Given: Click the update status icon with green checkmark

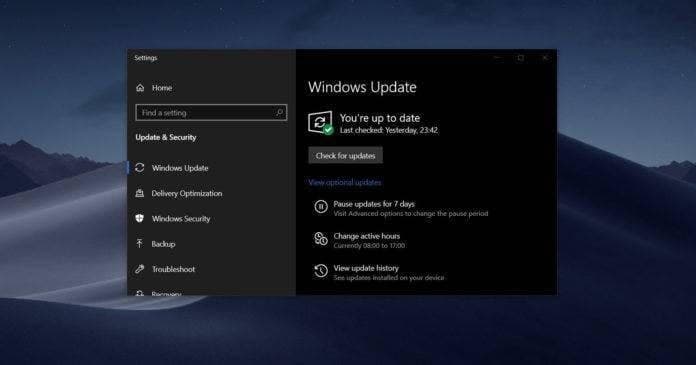Looking at the screenshot, I should coord(320,123).
